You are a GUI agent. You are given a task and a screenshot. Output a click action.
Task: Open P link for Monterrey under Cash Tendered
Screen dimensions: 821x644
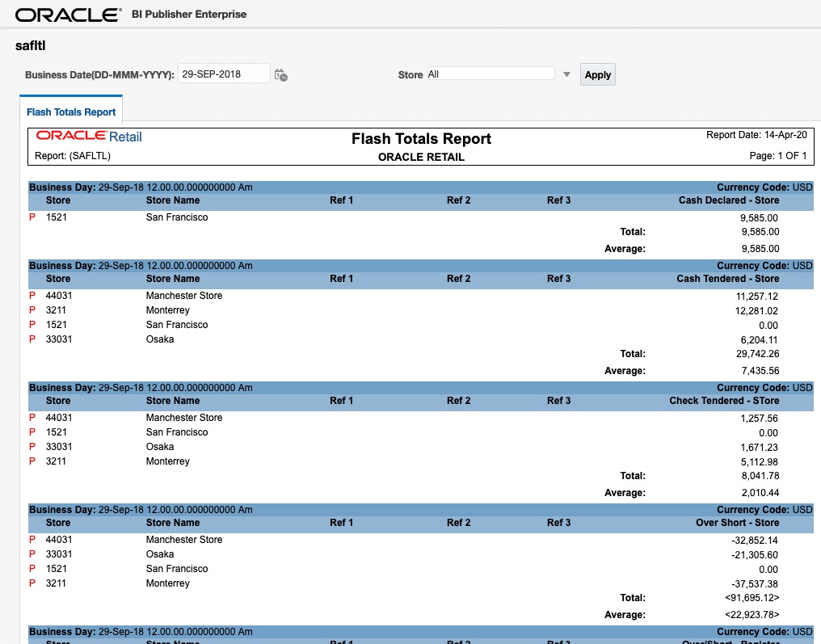point(32,310)
